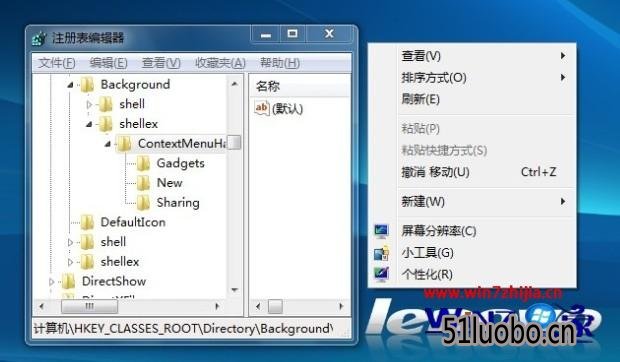Click the screen resolution monitor icon
620x362 pixels.
(x=382, y=231)
